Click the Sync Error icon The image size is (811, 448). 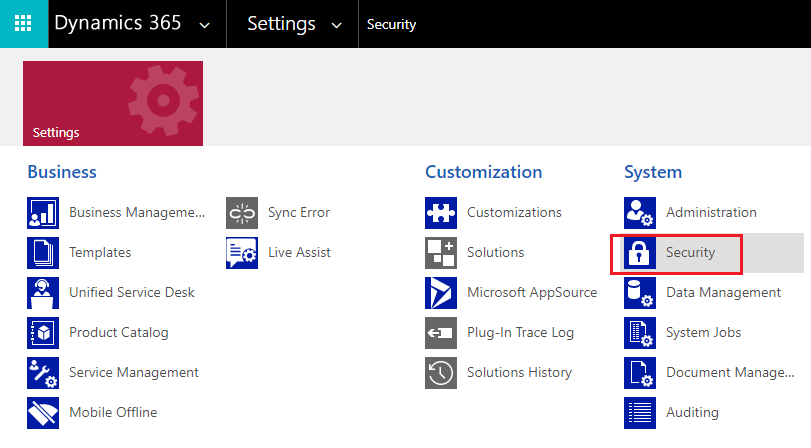[242, 213]
